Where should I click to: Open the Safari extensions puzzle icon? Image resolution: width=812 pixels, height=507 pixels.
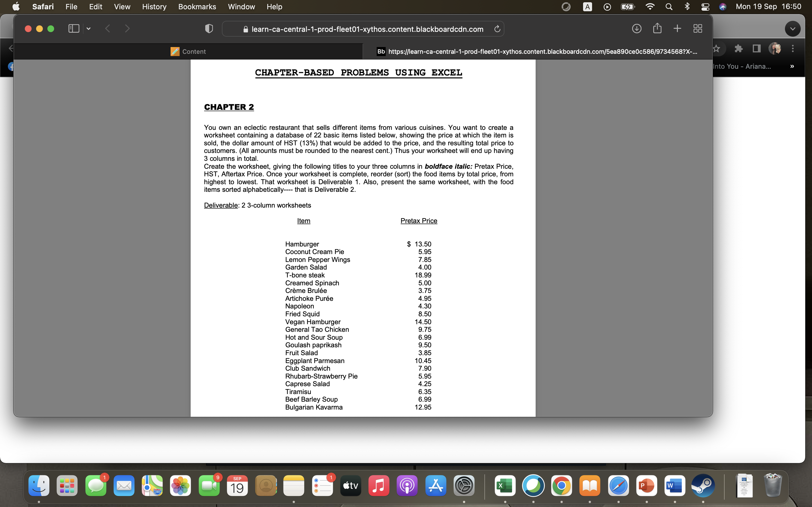[738, 49]
